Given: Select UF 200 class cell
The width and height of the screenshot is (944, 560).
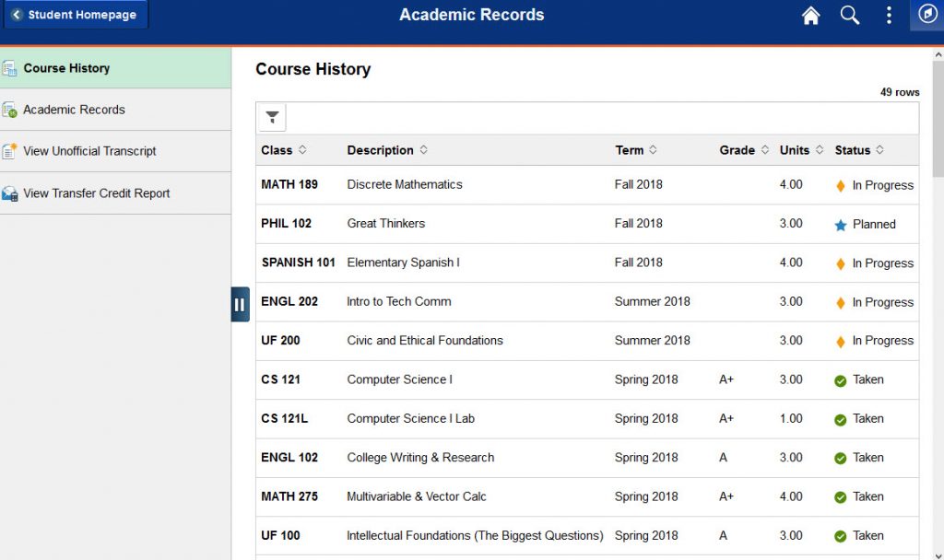Looking at the screenshot, I should (x=280, y=341).
